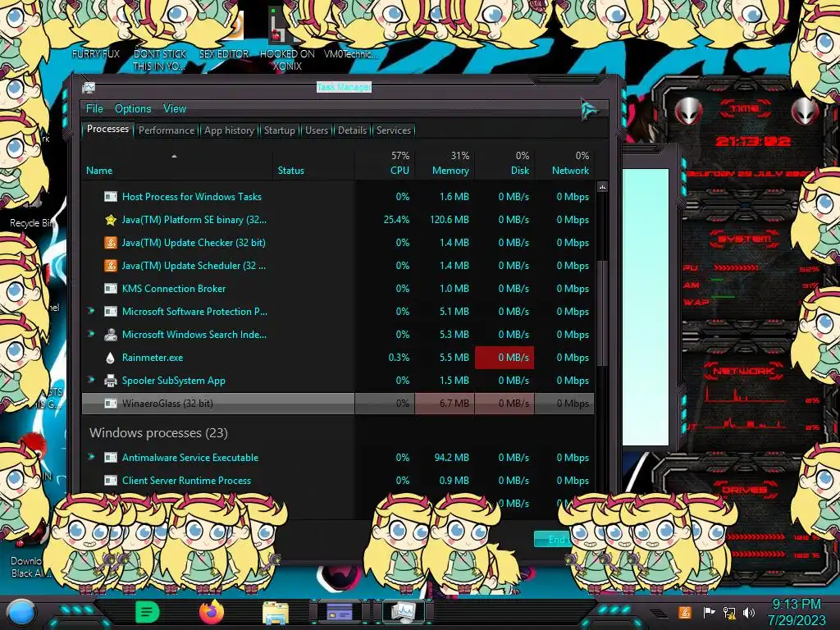Viewport: 840px width, 630px height.
Task: Open the File menu
Action: [94, 109]
